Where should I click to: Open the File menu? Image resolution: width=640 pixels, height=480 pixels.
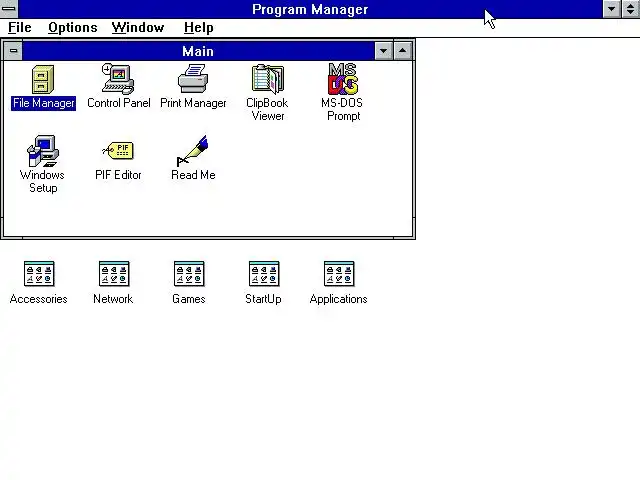[20, 27]
